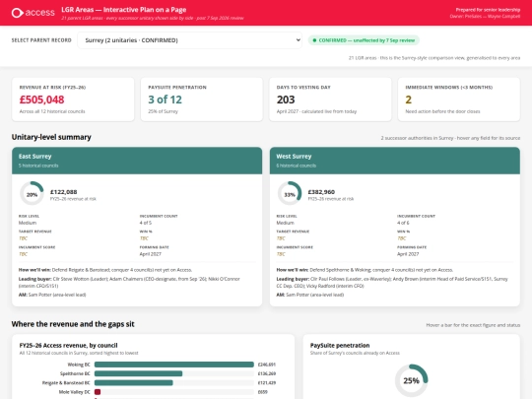
Task: Click the PaySuite penetration panel title
Action: click(340, 345)
